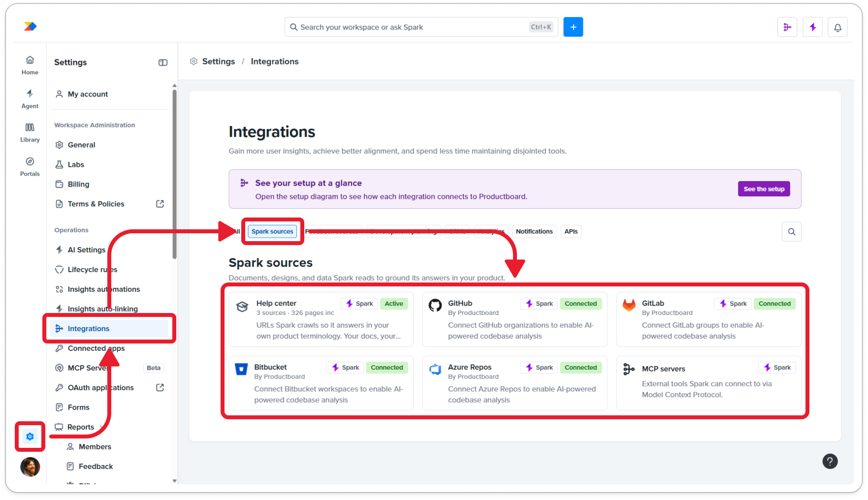
Task: Click the integrations search magnifier icon
Action: point(792,232)
